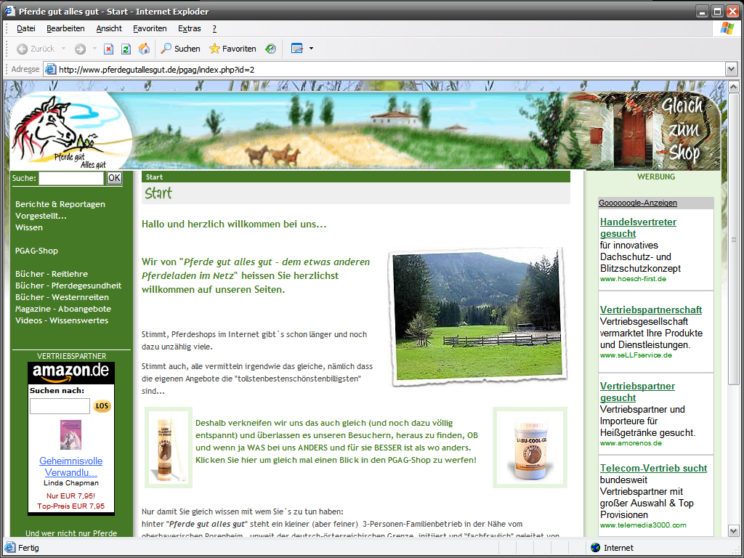
Task: Click the Internet zone globe icon
Action: (595, 548)
